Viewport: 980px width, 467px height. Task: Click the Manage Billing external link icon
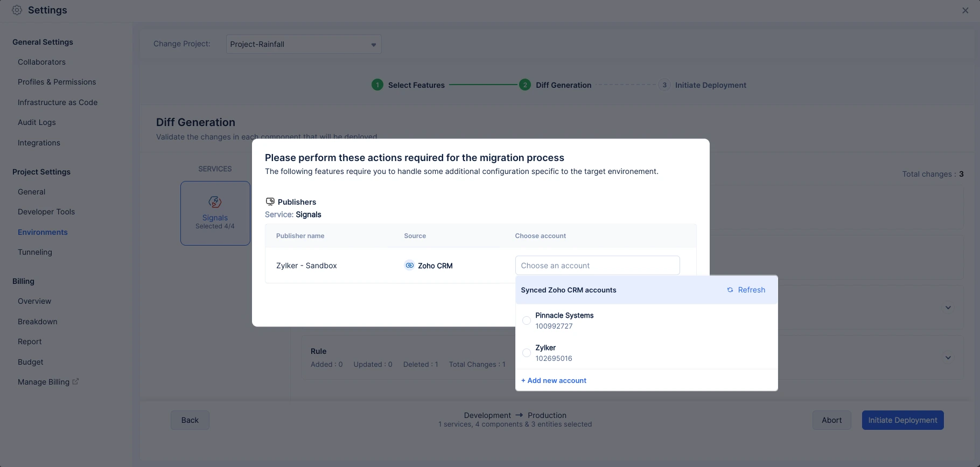[75, 381]
